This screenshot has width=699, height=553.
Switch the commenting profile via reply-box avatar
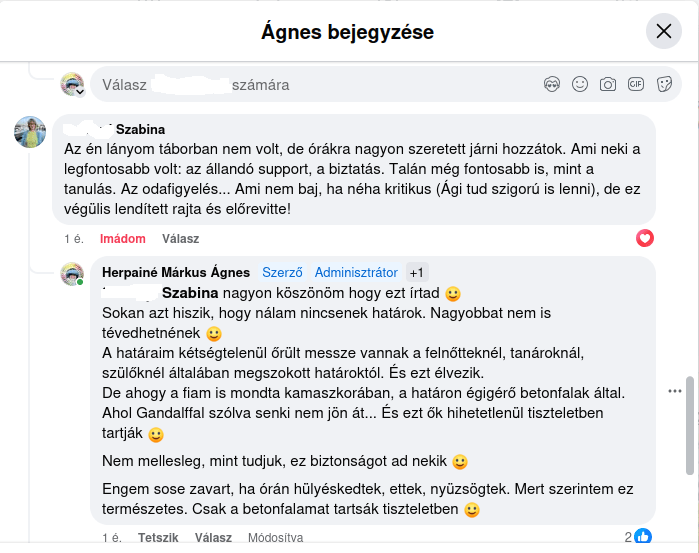click(x=72, y=85)
